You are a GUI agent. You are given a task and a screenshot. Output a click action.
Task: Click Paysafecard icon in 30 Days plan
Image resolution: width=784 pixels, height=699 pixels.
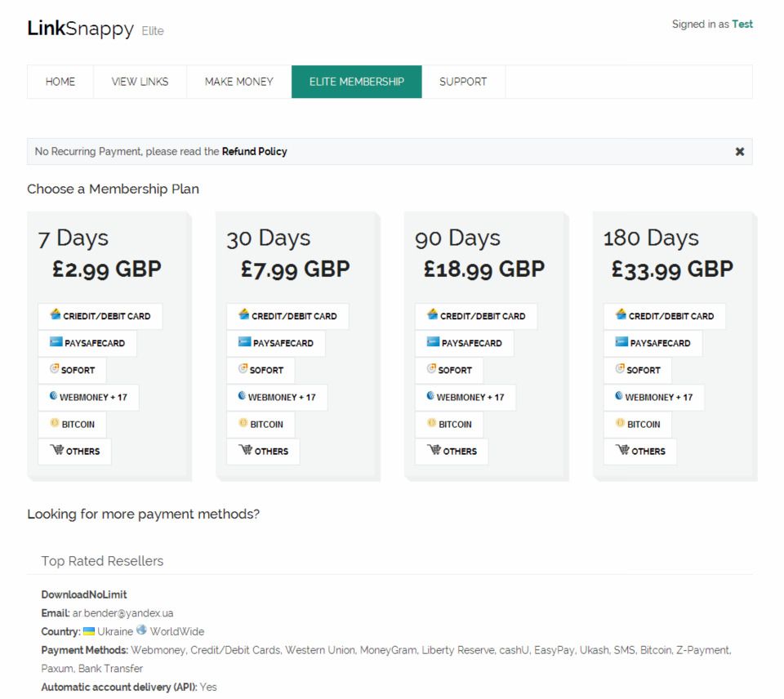pyautogui.click(x=244, y=342)
